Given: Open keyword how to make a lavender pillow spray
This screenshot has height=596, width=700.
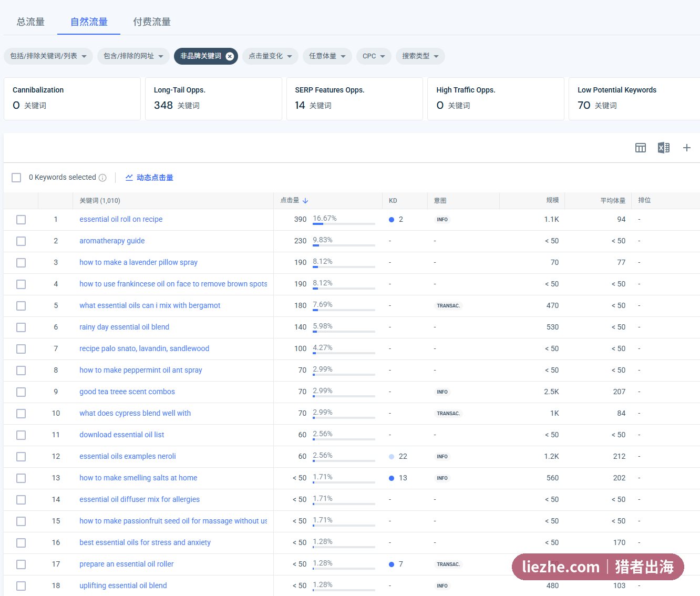Looking at the screenshot, I should pos(139,263).
